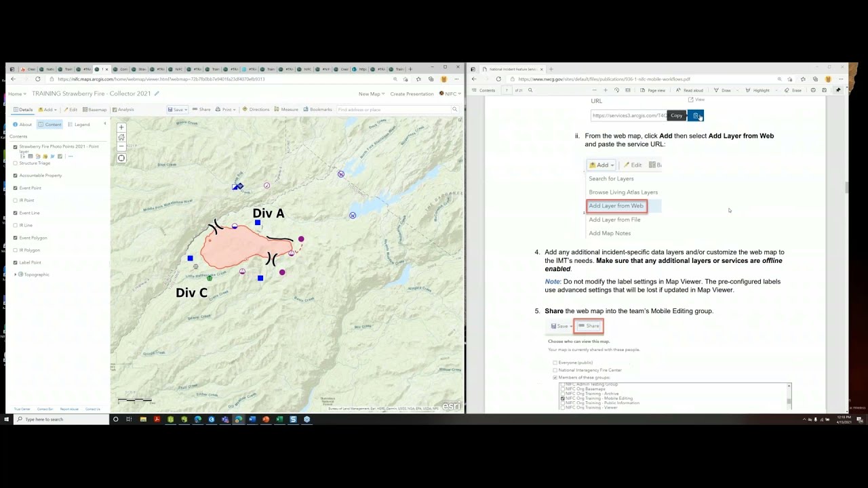Click the Find my location button
The image size is (868, 488).
pyautogui.click(x=121, y=158)
